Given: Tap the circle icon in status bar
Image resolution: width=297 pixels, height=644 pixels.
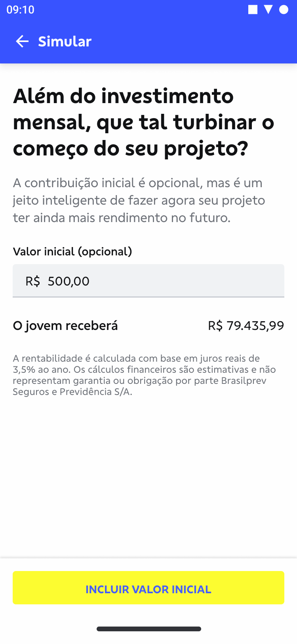Looking at the screenshot, I should pyautogui.click(x=284, y=10).
